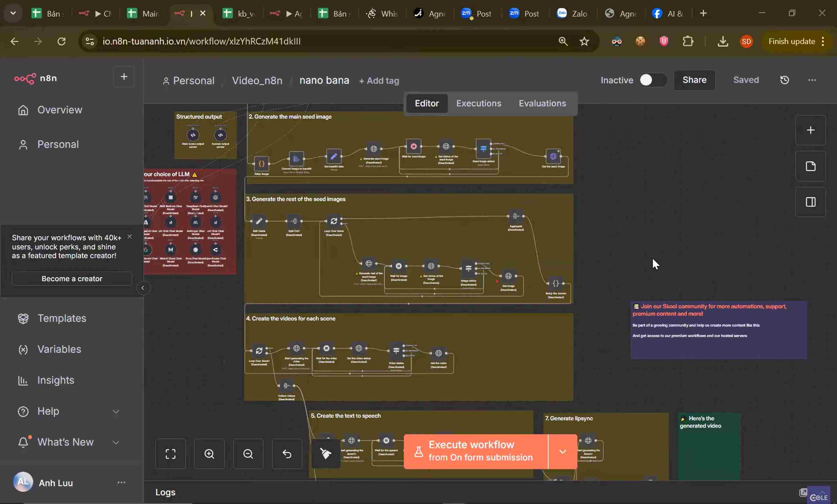Dismiss the share workflows notice

point(130,237)
